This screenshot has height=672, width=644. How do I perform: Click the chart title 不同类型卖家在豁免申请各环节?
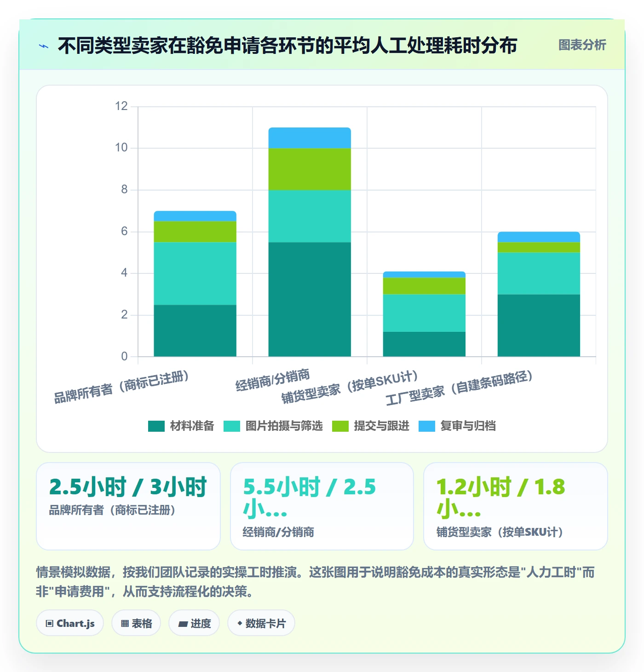tap(287, 46)
